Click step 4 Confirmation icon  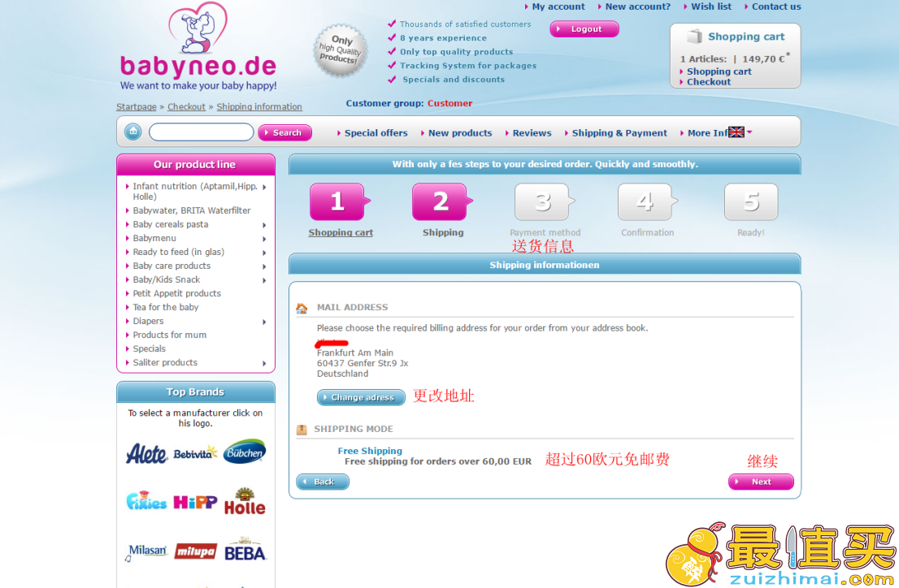pos(647,201)
